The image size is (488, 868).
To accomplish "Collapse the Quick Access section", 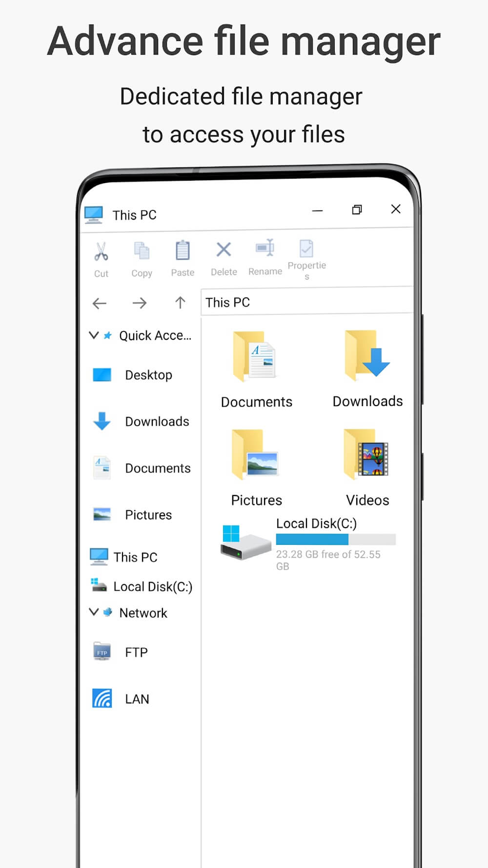I will [94, 335].
